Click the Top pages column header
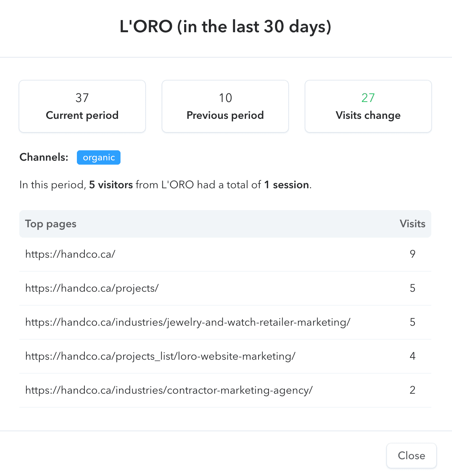 [x=51, y=224]
